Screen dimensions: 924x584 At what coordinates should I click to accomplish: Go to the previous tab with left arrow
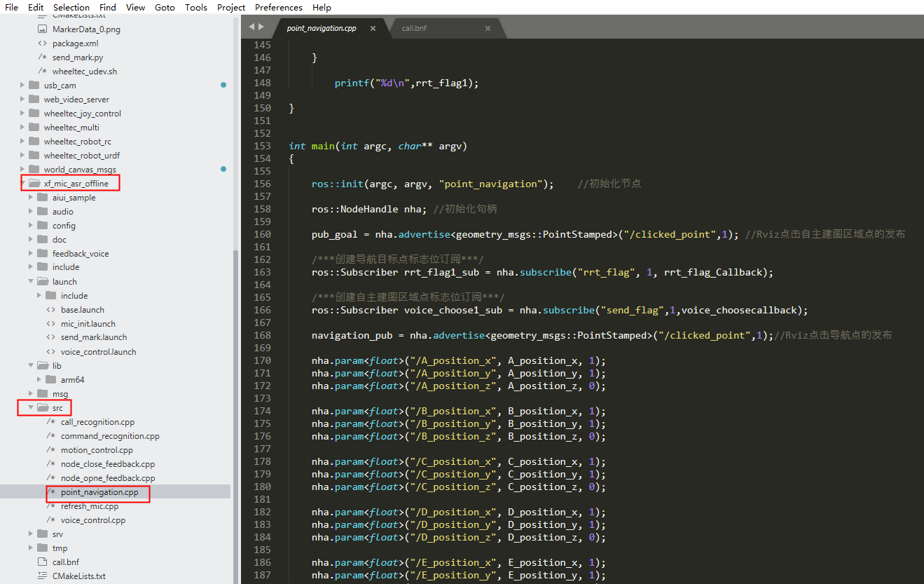tap(251, 27)
